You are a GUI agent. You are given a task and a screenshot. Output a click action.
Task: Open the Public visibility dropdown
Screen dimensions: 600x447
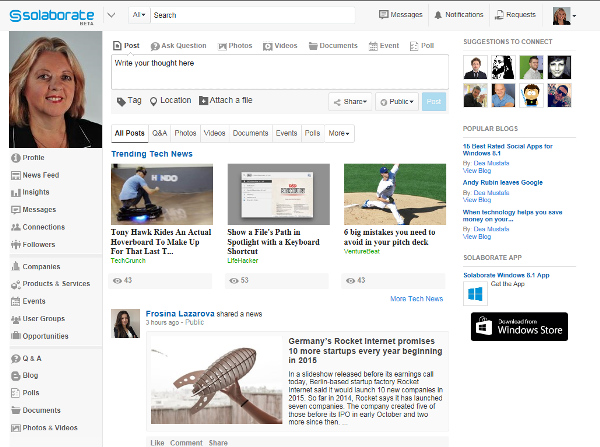(396, 102)
